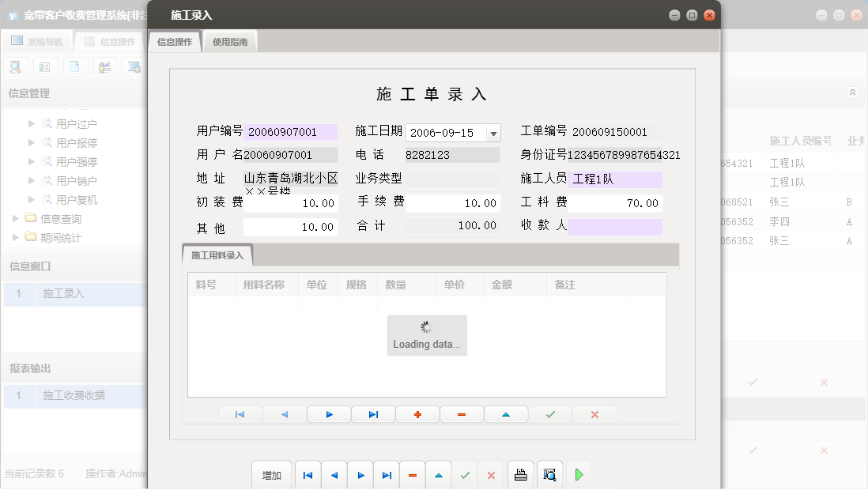Expand the 期间统计 folder node
This screenshot has width=868, height=494.
point(17,237)
